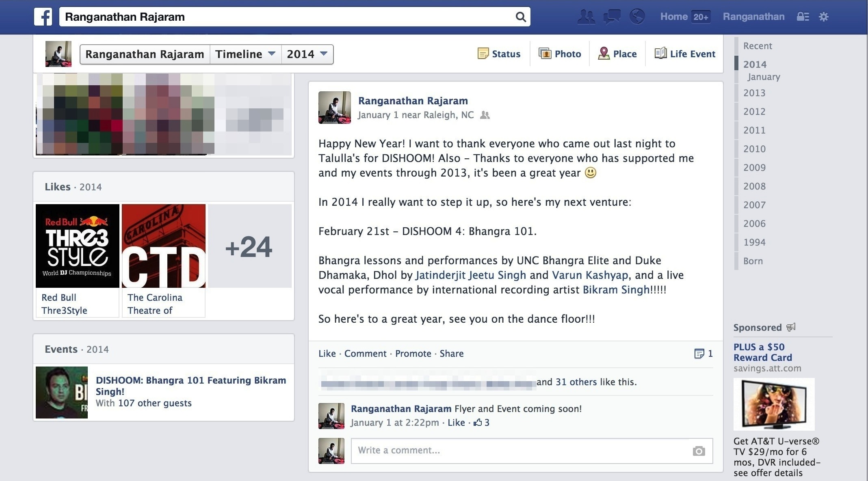Select January in timeline navigator
The height and width of the screenshot is (481, 868).
click(x=764, y=77)
